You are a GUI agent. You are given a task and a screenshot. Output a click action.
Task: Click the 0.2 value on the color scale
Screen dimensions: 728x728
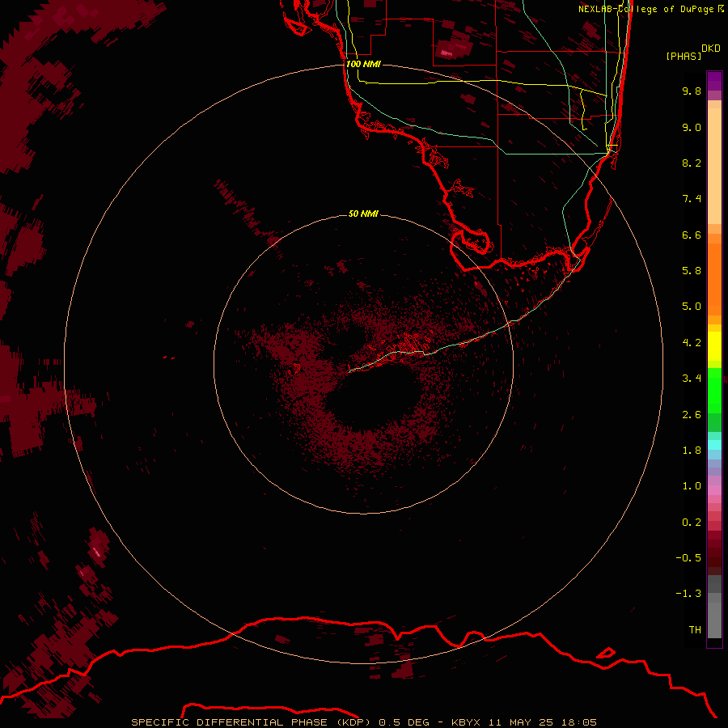tap(692, 523)
